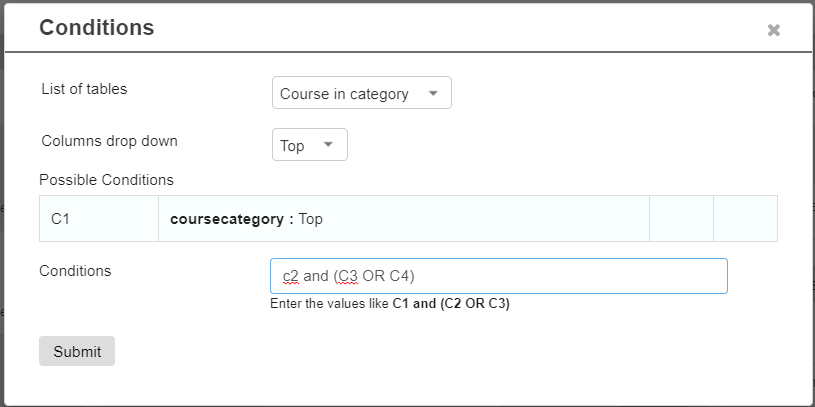Click the Enter the values like hint text

coord(331,304)
